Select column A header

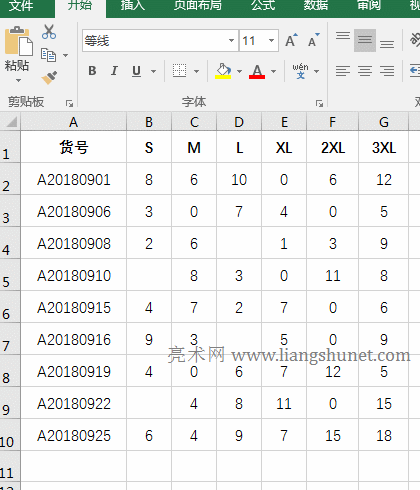click(x=74, y=122)
